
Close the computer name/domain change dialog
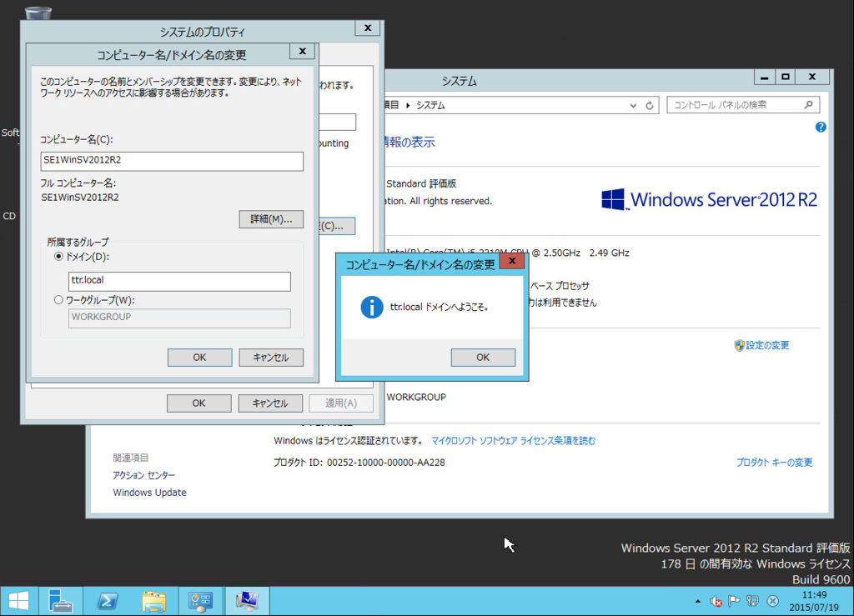(302, 51)
